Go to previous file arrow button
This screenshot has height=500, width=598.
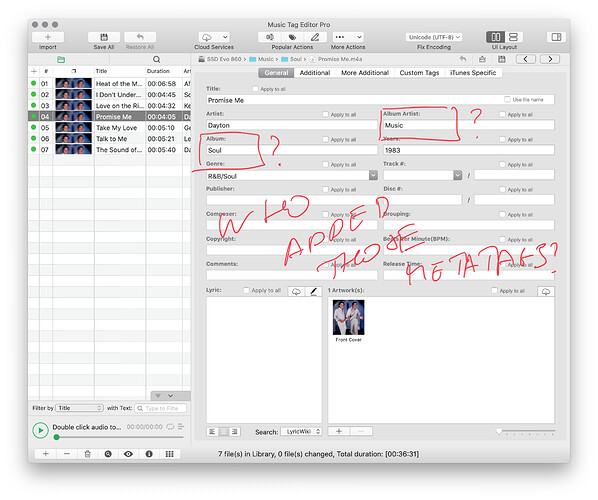(526, 59)
